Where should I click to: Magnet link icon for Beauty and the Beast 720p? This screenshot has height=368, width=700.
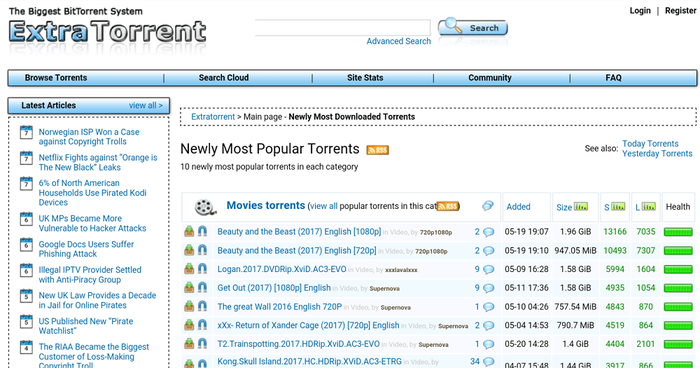coord(202,250)
